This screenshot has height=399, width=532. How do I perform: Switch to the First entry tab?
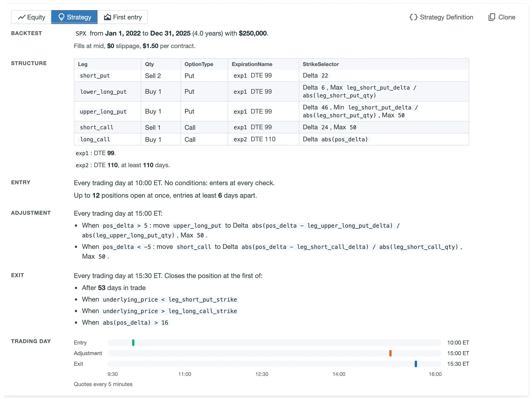coord(123,17)
